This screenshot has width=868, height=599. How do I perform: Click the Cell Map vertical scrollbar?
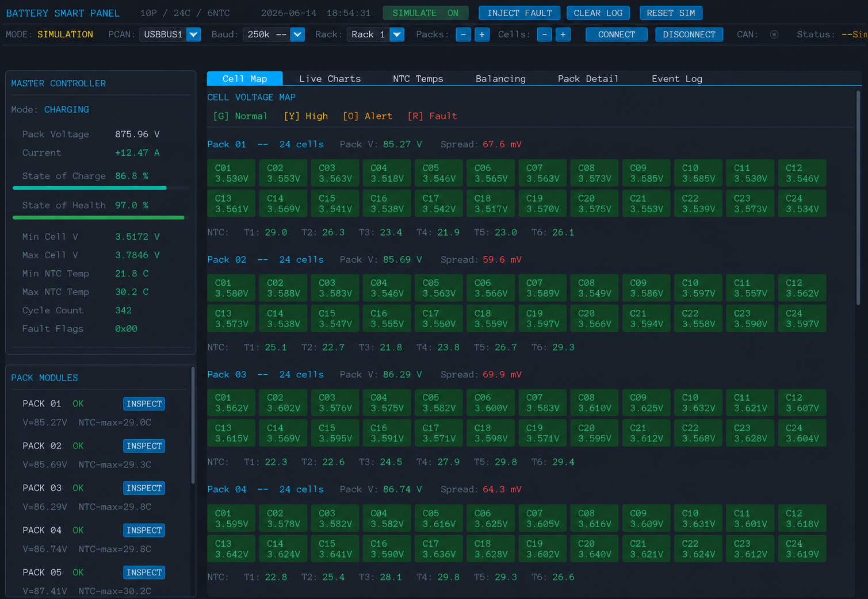[858, 198]
